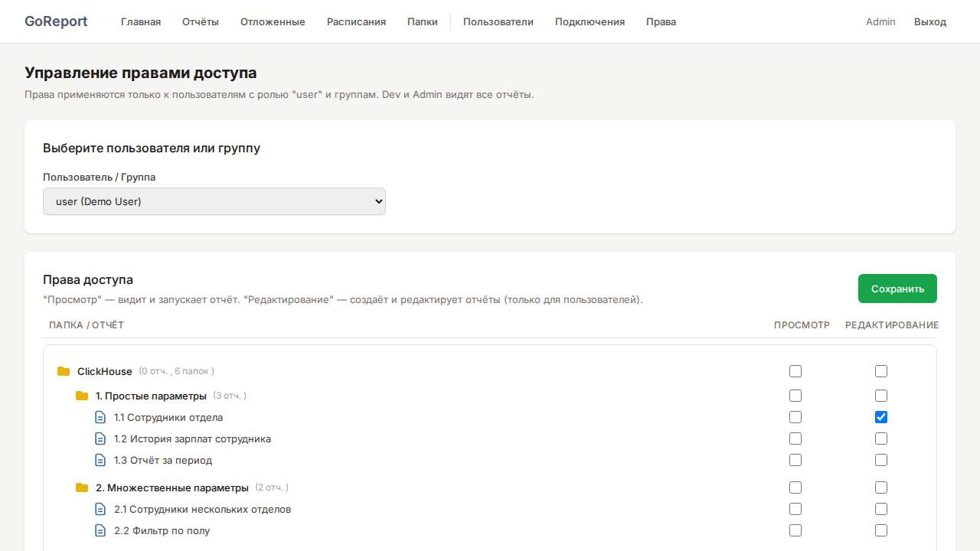Collapse the ClickHouse folder row
The image size is (980, 551).
tap(104, 372)
